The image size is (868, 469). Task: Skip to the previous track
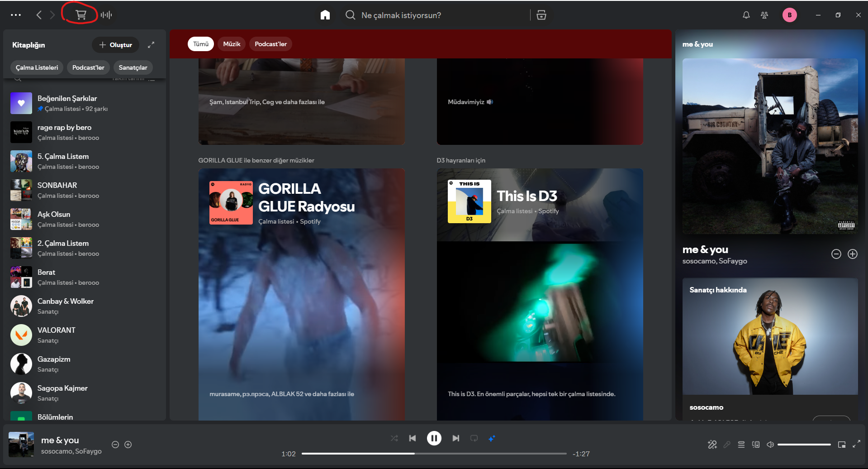(x=413, y=438)
